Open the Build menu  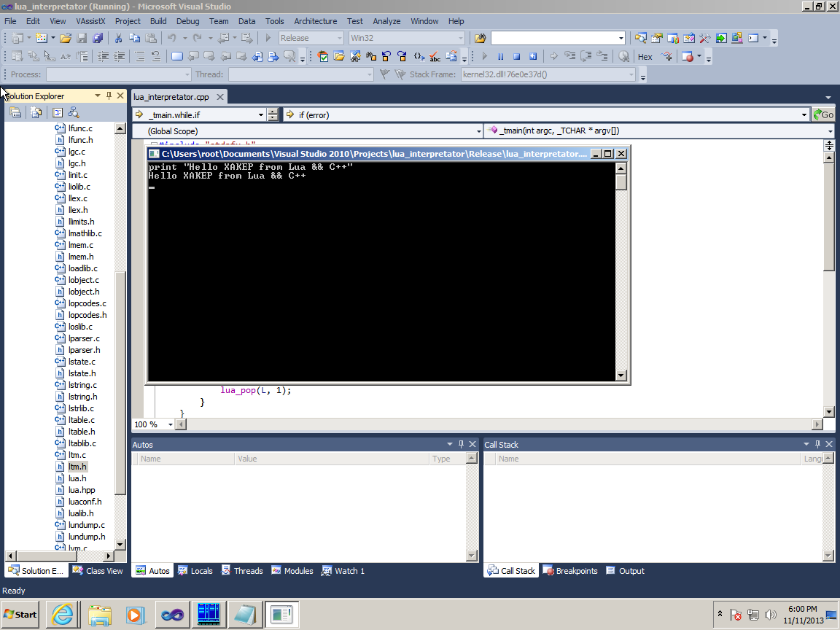pos(158,21)
